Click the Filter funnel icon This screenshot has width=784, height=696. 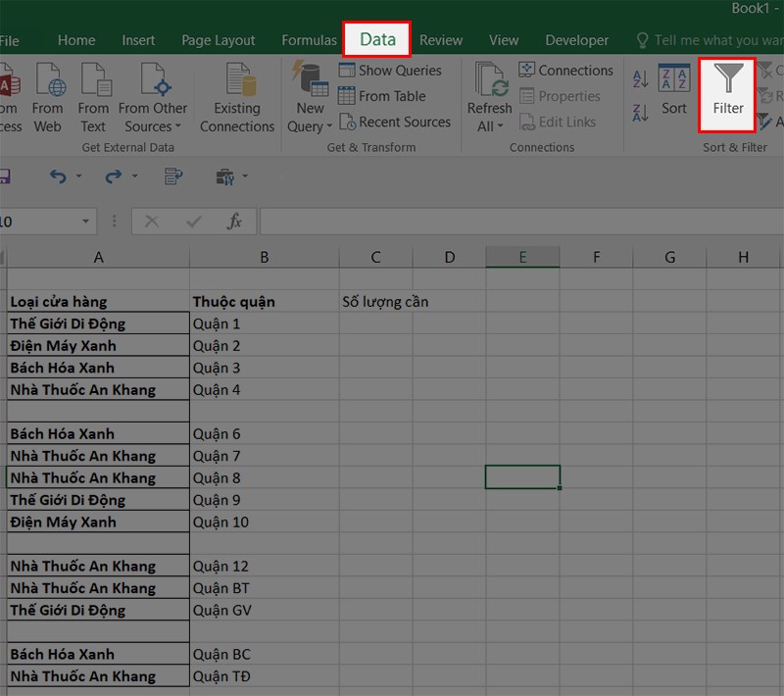click(x=728, y=80)
